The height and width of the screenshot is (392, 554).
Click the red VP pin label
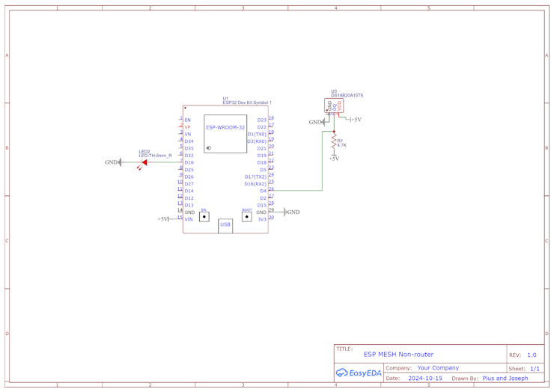pos(188,127)
